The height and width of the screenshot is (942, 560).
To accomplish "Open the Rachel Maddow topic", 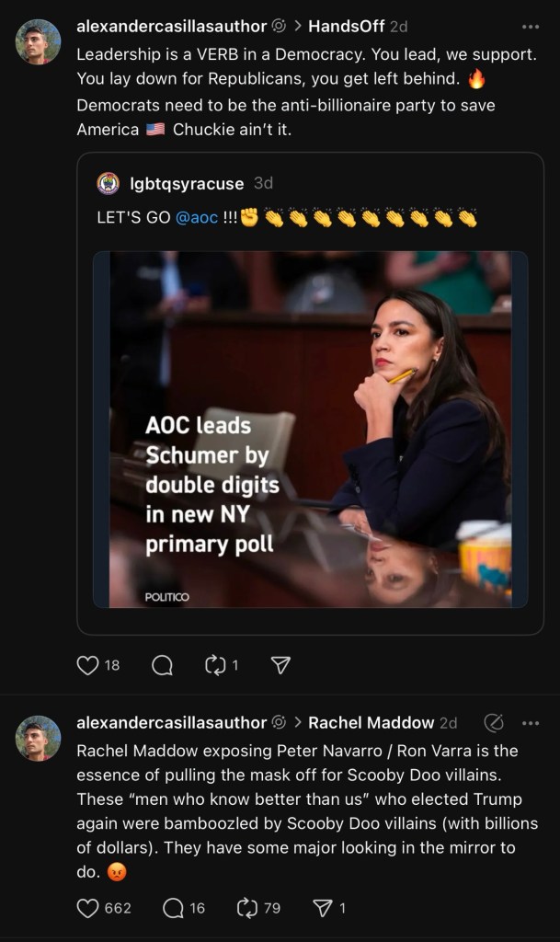I will [x=371, y=722].
